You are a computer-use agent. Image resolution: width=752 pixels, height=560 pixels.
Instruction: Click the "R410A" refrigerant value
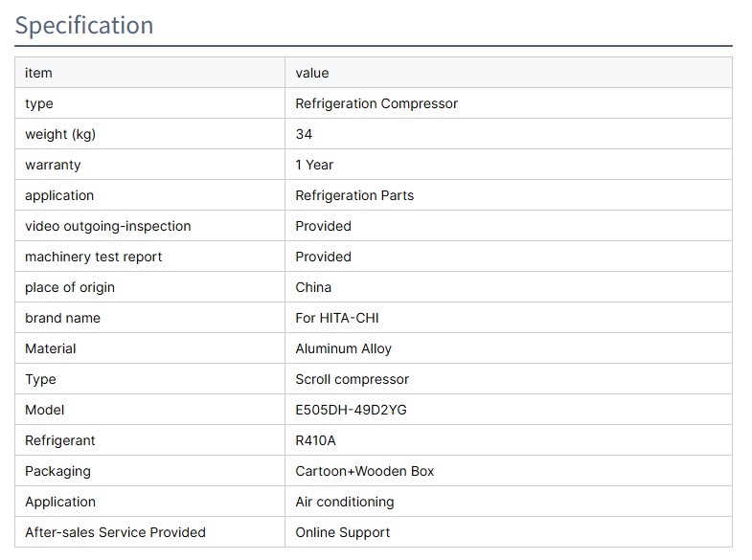click(x=316, y=440)
